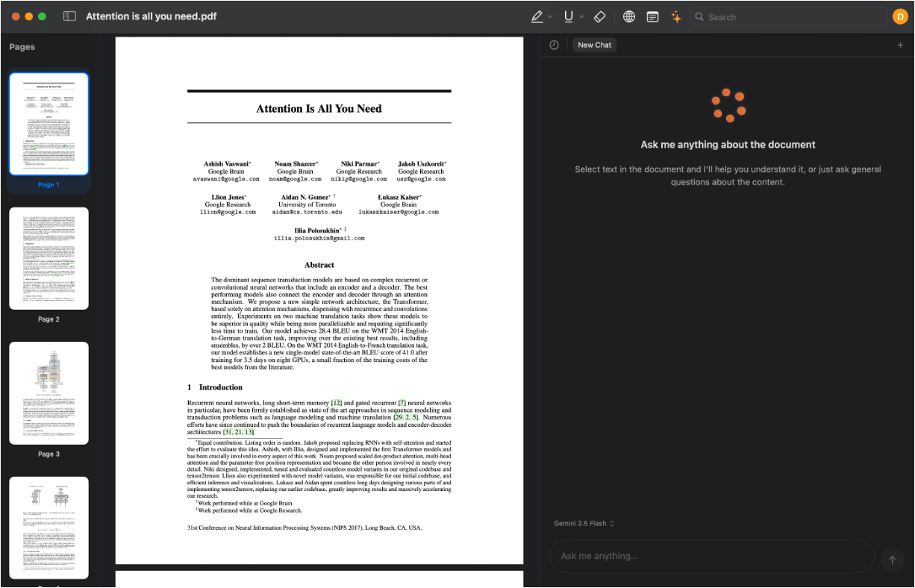
Task: Click the orange D account avatar
Action: 900,16
